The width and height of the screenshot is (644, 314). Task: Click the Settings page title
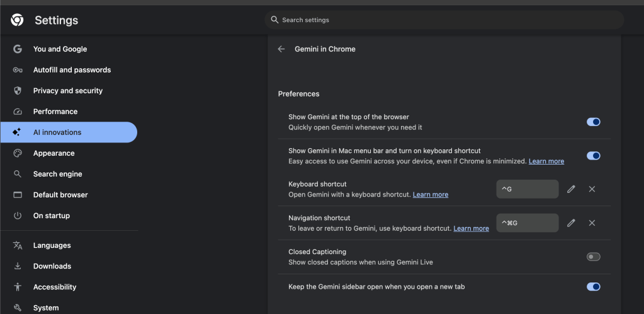pos(56,20)
